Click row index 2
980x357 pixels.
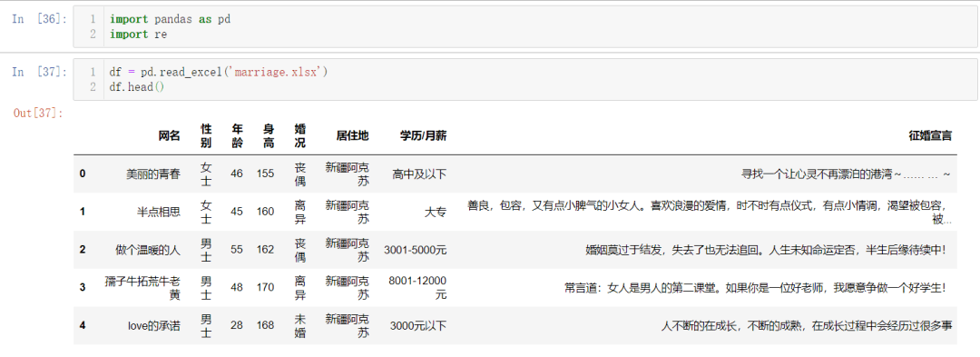click(83, 250)
